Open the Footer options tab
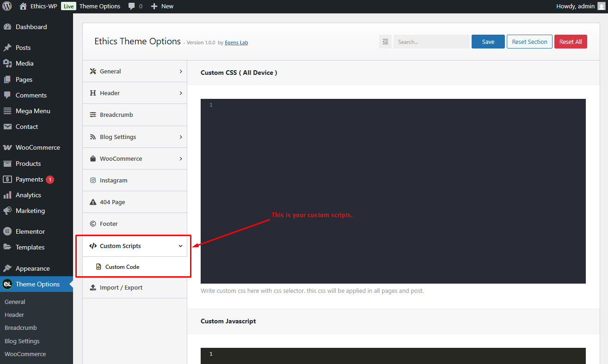608x364 pixels. [135, 224]
